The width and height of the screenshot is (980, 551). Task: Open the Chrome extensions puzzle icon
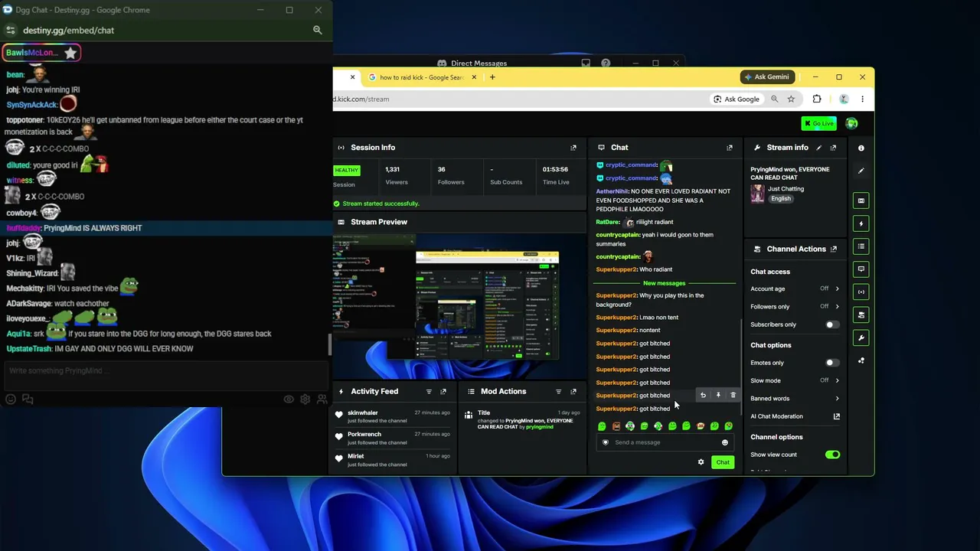point(817,99)
